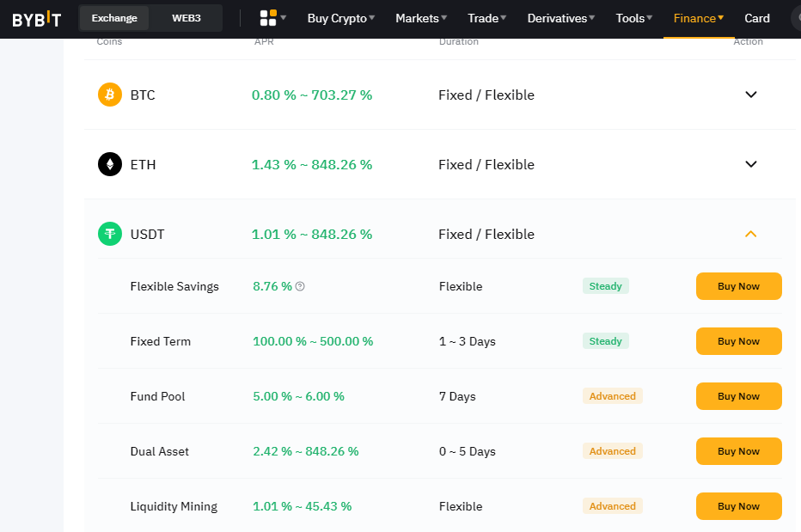Click the 2.42 % ~ 848.26 % APR

point(305,451)
